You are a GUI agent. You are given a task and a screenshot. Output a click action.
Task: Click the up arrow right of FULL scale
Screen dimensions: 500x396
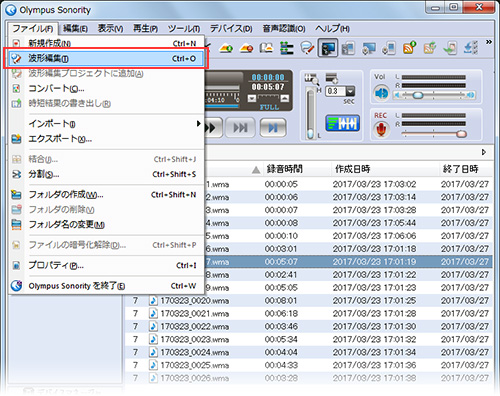pos(284,98)
